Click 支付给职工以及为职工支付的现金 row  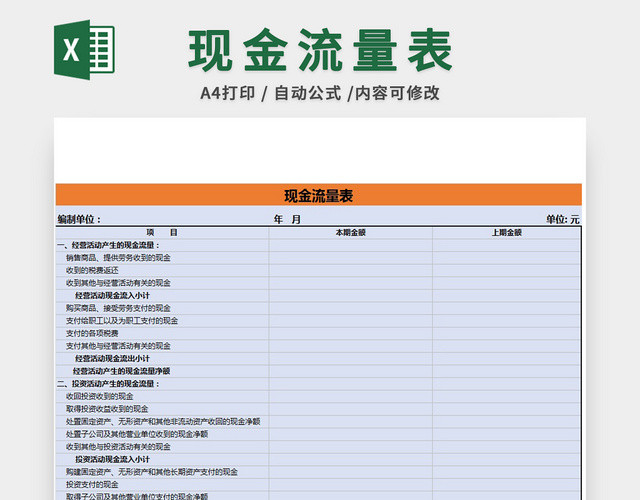[318, 321]
